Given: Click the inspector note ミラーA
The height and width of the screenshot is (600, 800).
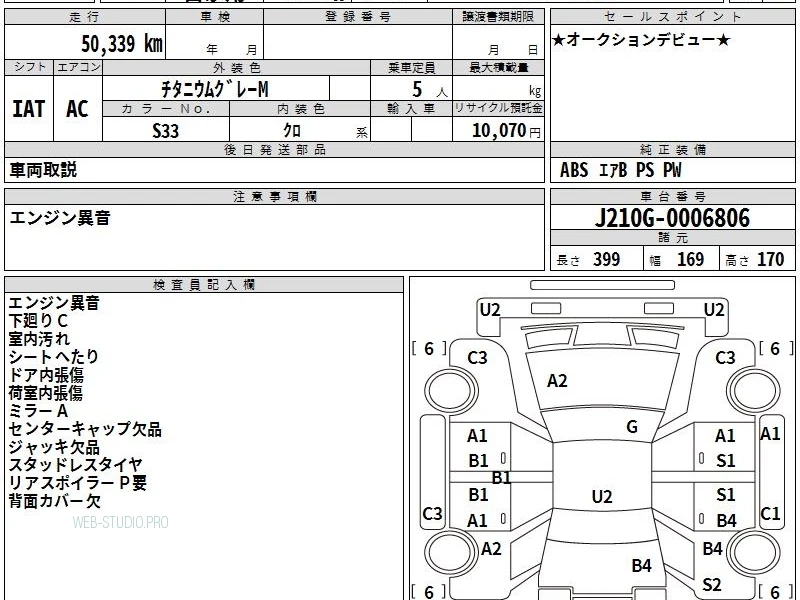Looking at the screenshot, I should (x=38, y=410).
